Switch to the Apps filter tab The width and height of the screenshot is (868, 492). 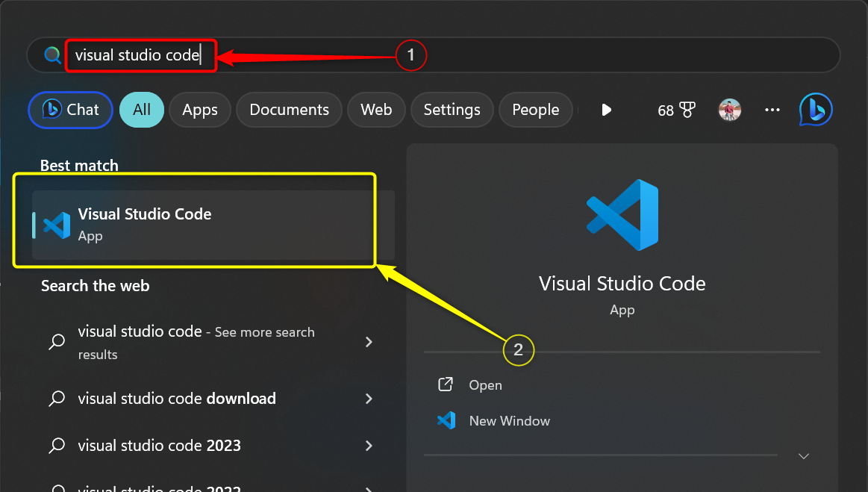pos(199,110)
